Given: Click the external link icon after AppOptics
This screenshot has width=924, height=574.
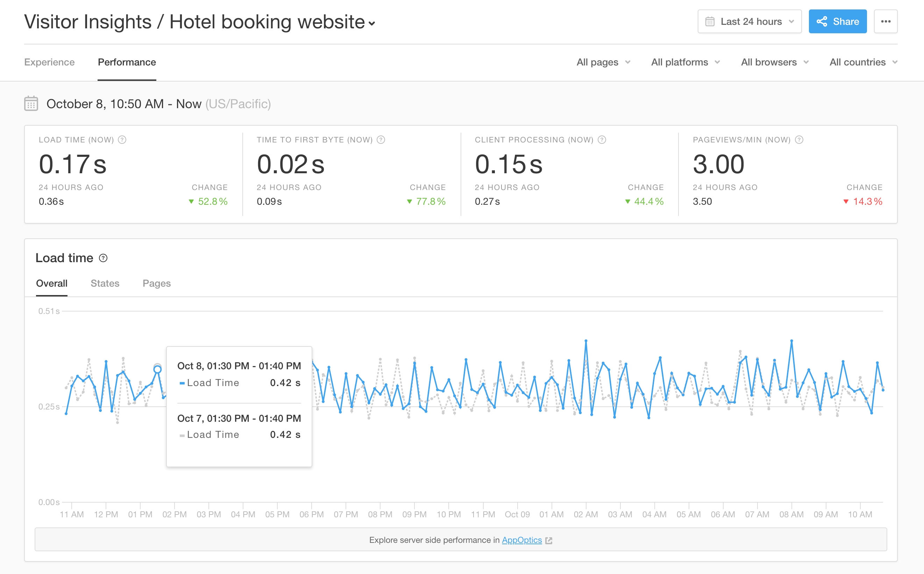Looking at the screenshot, I should pyautogui.click(x=549, y=540).
